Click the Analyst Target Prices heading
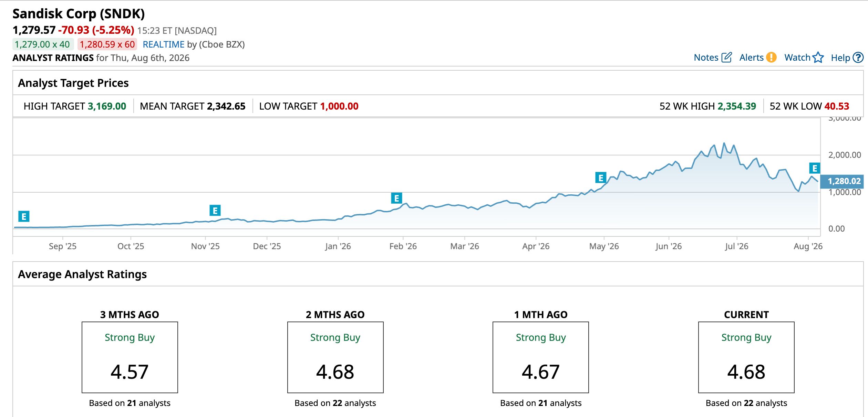868x417 pixels. pyautogui.click(x=73, y=83)
